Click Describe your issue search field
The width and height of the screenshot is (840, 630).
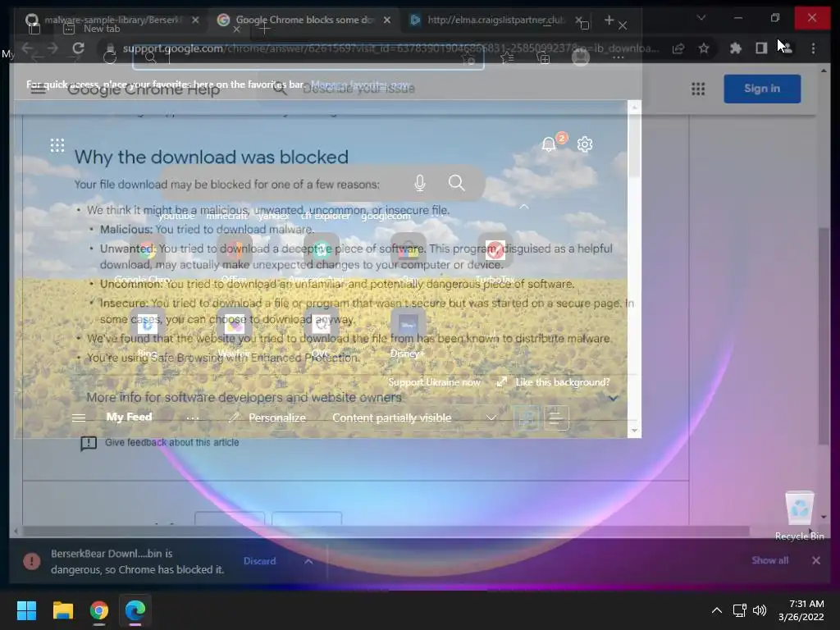pyautogui.click(x=358, y=89)
